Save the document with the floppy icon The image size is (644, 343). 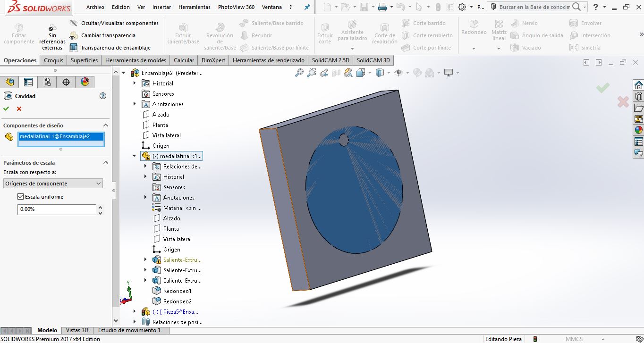pos(364,7)
